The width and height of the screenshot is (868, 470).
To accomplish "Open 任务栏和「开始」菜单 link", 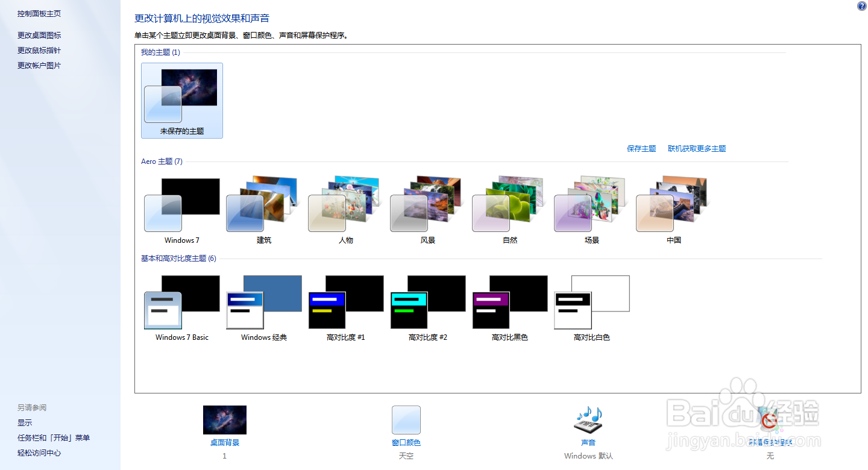I will 54,438.
